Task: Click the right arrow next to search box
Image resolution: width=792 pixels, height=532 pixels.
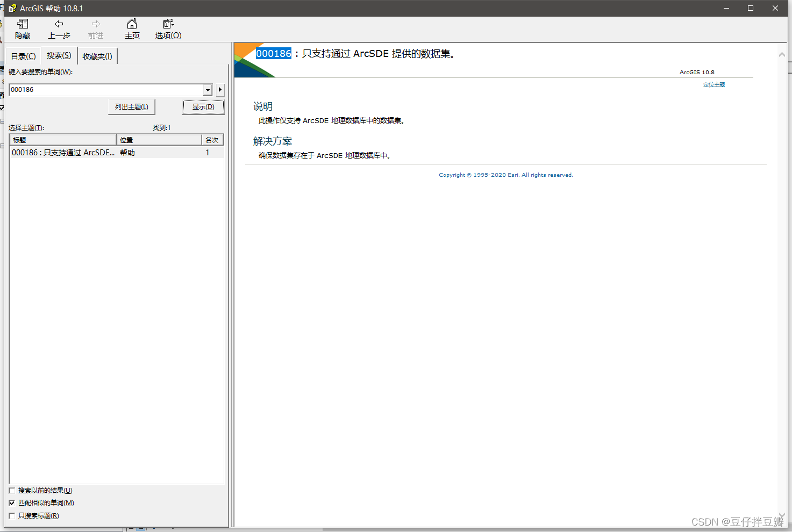Action: [219, 90]
